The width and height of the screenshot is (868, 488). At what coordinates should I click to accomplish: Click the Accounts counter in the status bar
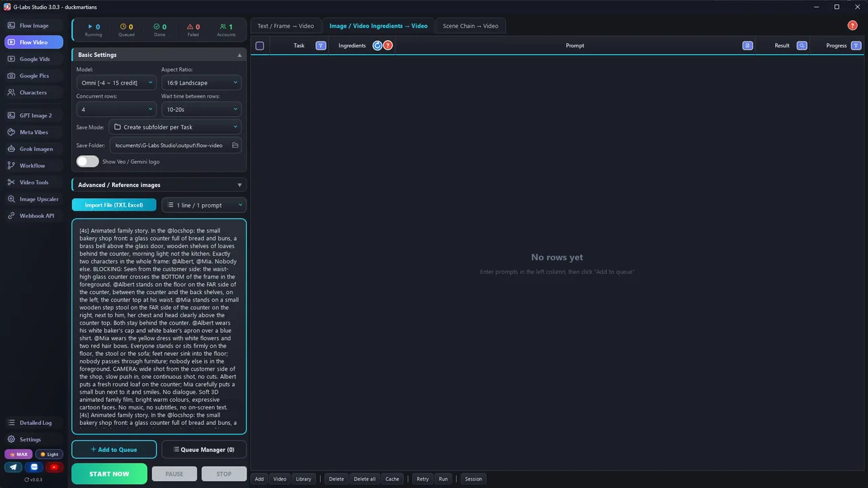(x=226, y=30)
